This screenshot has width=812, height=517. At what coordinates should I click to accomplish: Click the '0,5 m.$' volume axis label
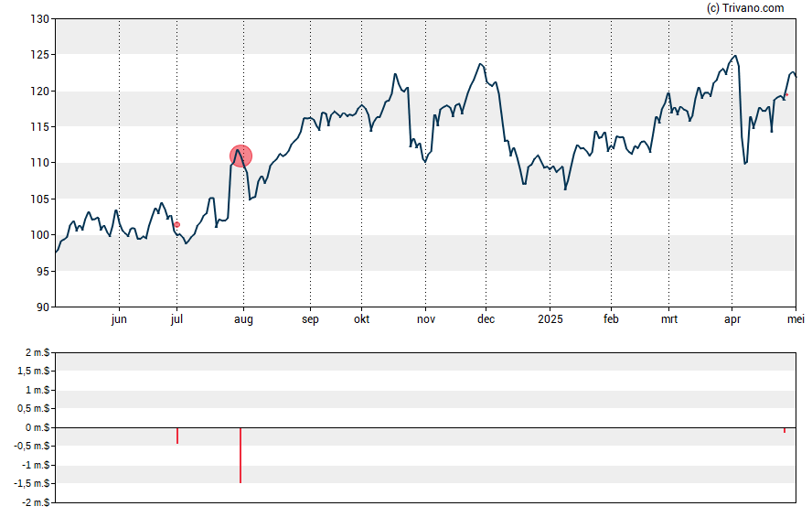click(x=34, y=408)
